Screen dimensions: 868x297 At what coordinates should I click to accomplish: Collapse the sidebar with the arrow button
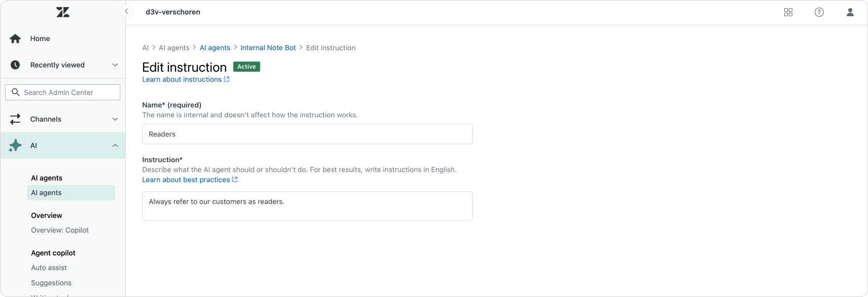pyautogui.click(x=126, y=11)
